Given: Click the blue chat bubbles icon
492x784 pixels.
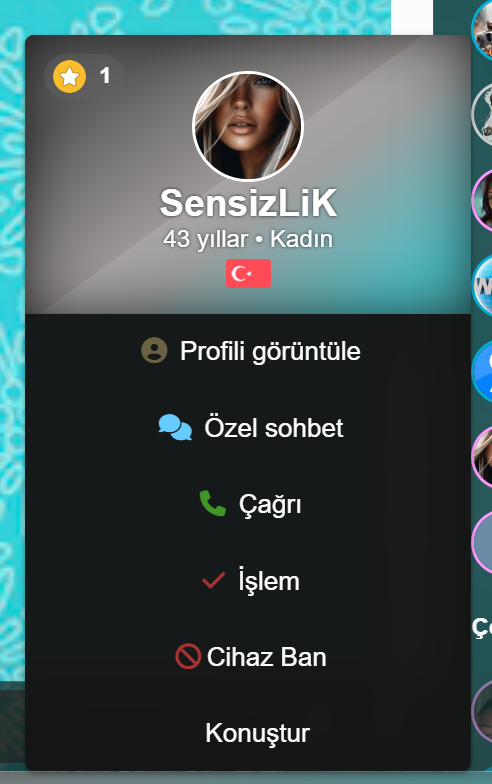Looking at the screenshot, I should coord(175,428).
